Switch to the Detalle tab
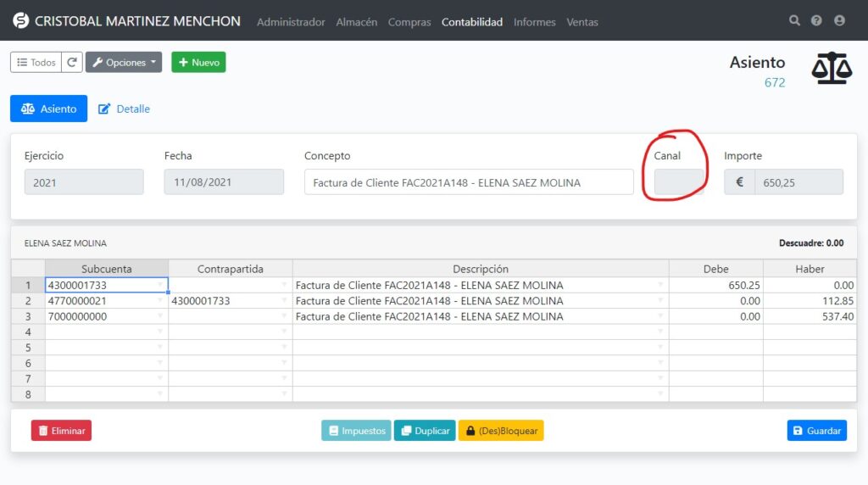Screen dimensions: 868x485 [125, 109]
